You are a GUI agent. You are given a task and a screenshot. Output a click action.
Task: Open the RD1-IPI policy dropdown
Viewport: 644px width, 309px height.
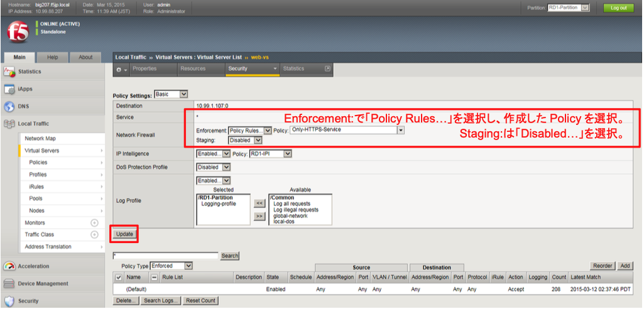(271, 154)
